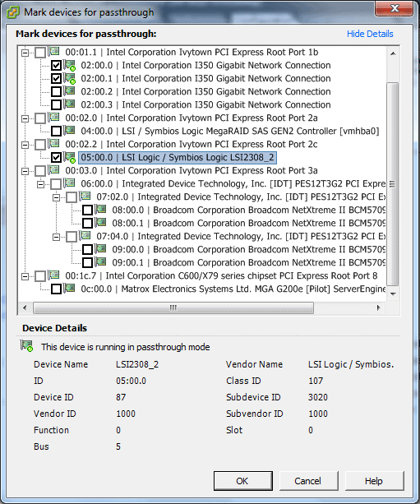420x504 pixels.
Task: Click the device icon for 09:00.0 Broadcom
Action: (101, 249)
